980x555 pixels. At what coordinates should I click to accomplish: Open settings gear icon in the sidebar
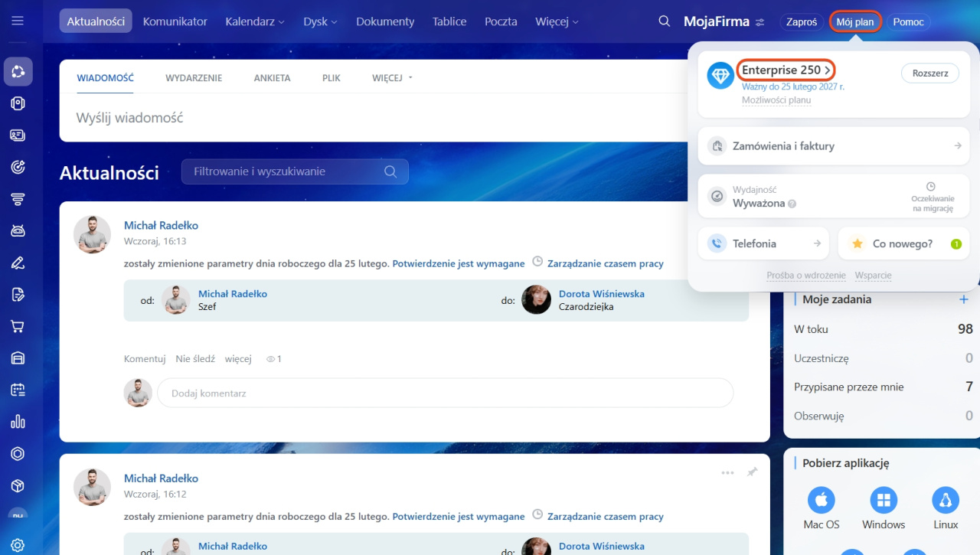pyautogui.click(x=18, y=545)
